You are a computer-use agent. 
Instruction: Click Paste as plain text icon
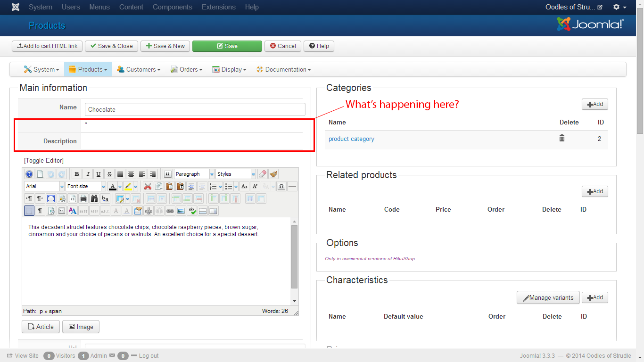tap(180, 186)
